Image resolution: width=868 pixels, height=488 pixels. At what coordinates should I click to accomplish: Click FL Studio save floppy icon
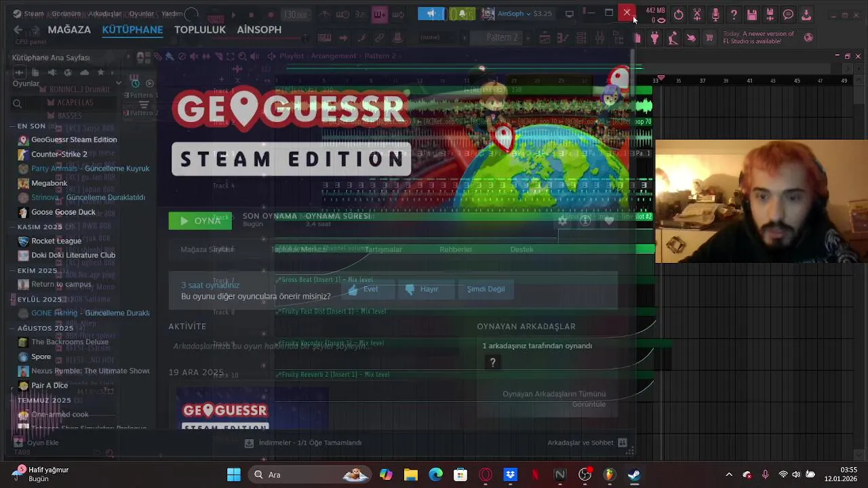click(752, 15)
